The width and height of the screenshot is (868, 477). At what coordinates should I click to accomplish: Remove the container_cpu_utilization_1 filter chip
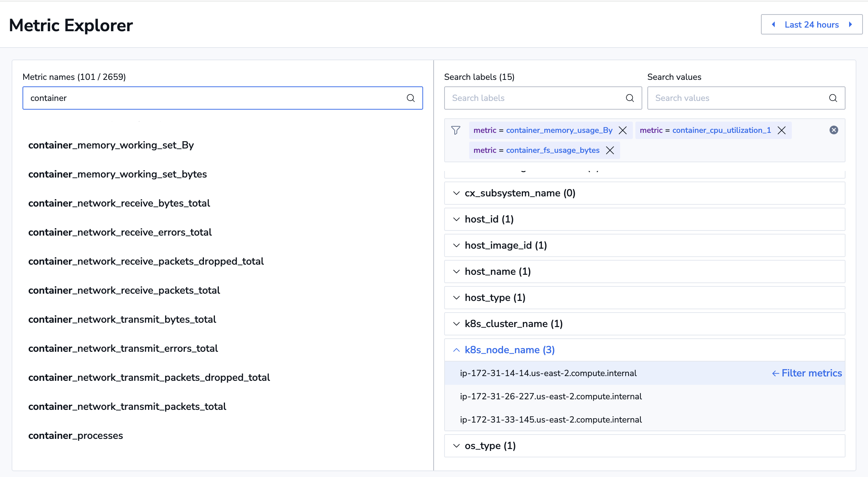click(x=782, y=130)
